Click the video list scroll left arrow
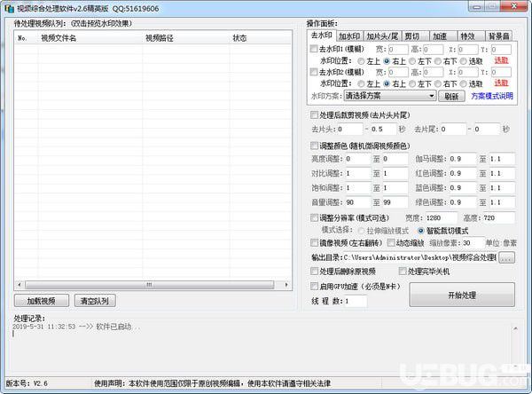This screenshot has width=532, height=394. pos(20,285)
